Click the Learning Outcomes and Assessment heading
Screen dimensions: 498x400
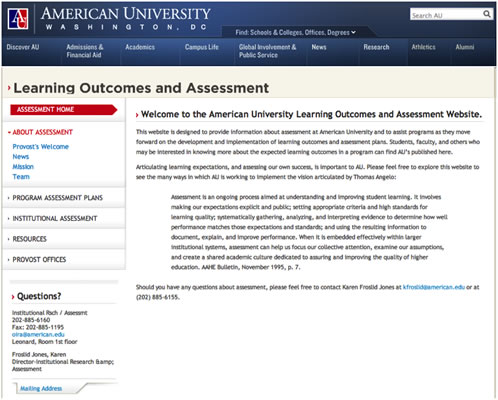point(141,88)
